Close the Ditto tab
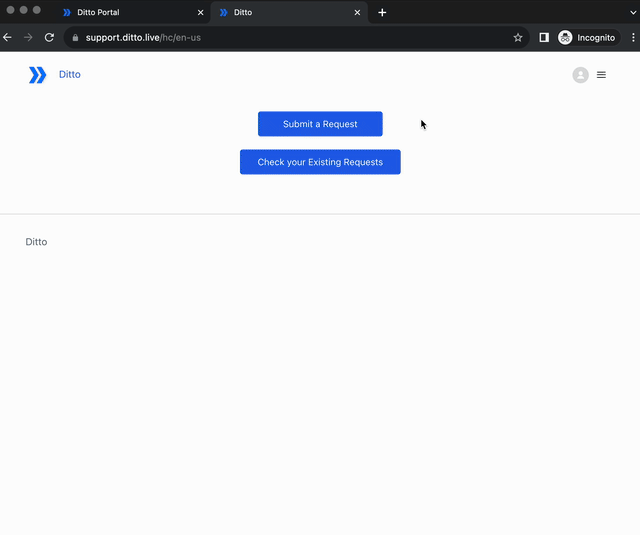640x535 pixels. [x=357, y=13]
